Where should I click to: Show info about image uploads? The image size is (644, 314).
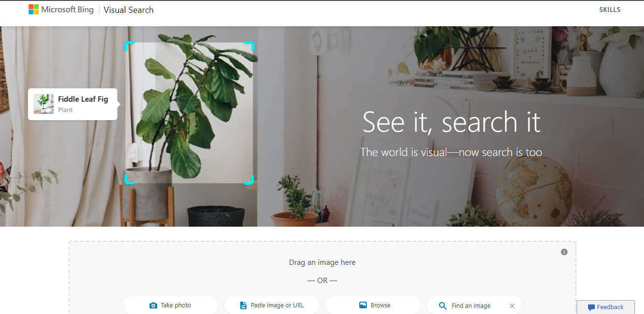click(564, 252)
